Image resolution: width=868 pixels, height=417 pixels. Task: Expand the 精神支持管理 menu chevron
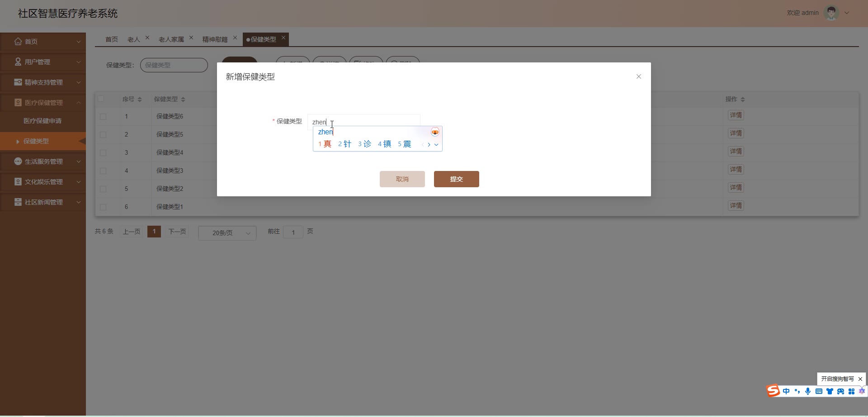pyautogui.click(x=79, y=82)
